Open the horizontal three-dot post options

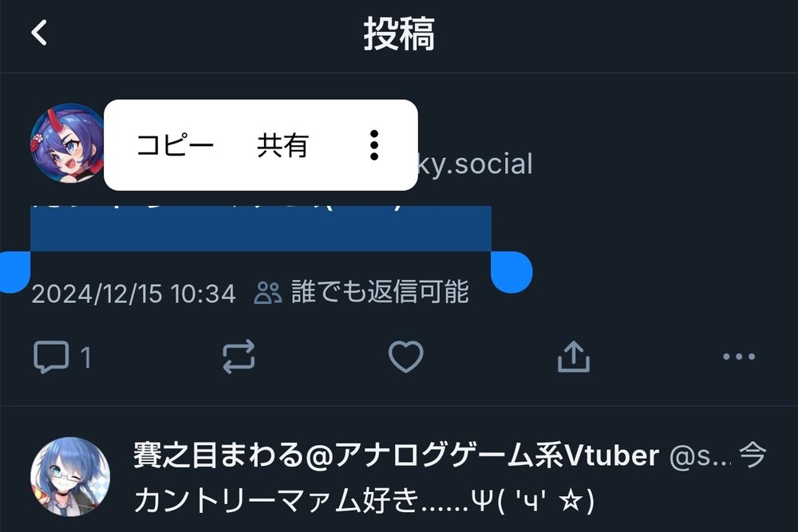click(739, 357)
